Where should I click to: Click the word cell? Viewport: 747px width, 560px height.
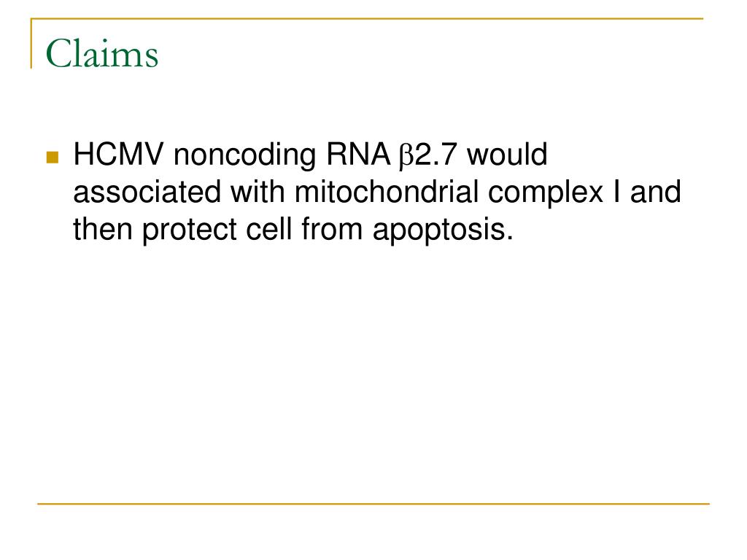click(x=268, y=229)
